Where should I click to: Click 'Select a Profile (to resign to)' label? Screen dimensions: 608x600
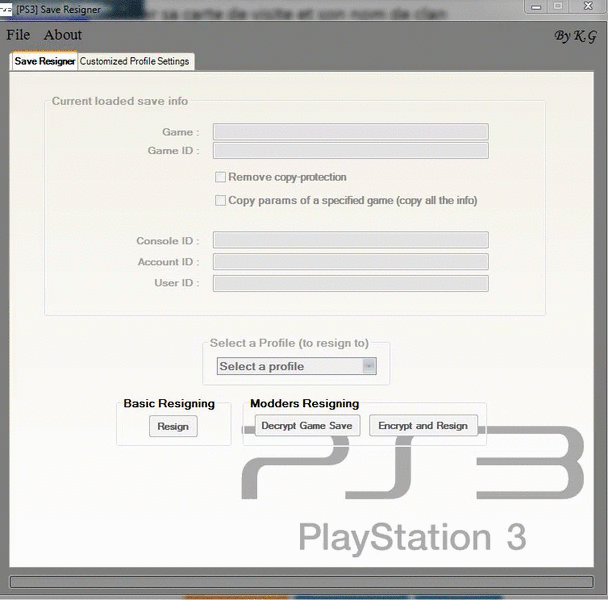[289, 343]
